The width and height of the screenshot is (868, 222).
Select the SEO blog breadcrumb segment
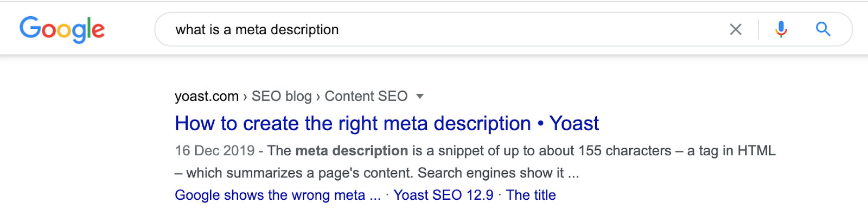[282, 97]
